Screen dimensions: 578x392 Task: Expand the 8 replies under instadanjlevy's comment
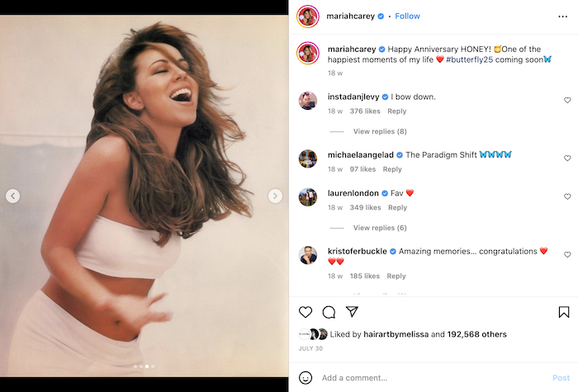[379, 131]
